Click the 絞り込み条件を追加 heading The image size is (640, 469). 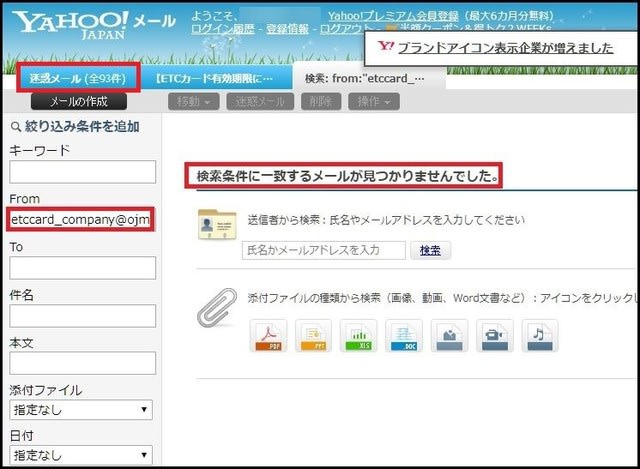coord(82,127)
